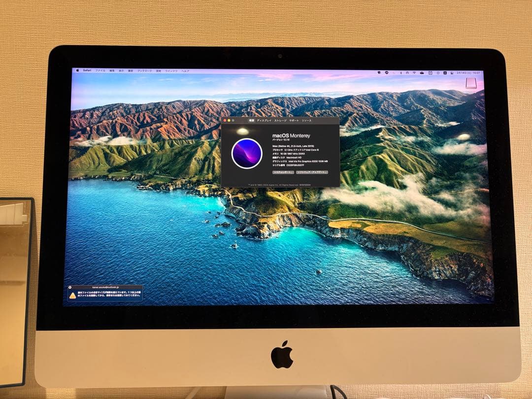Viewport: 532px width, 399px height.
Task: Click the Wi-Fi icon in the menu bar
Action: 414,72
